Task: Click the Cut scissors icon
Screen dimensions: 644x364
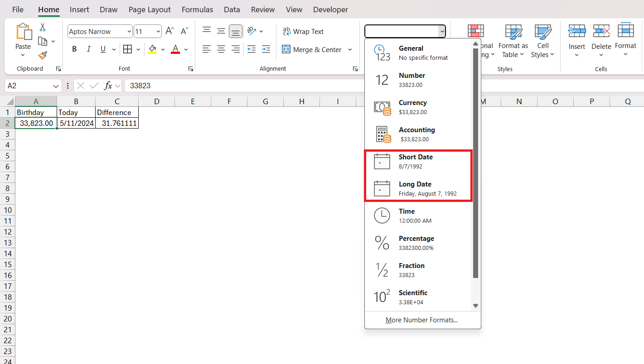Action: [43, 27]
